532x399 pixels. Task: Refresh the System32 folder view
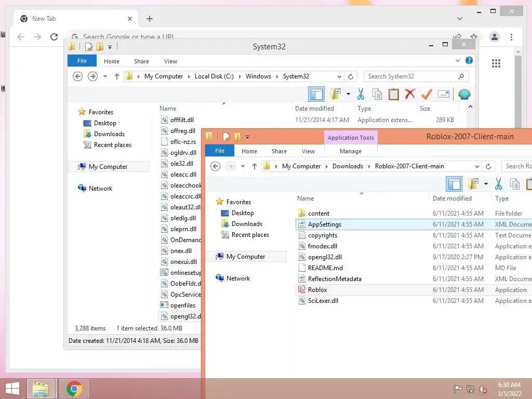coord(351,77)
